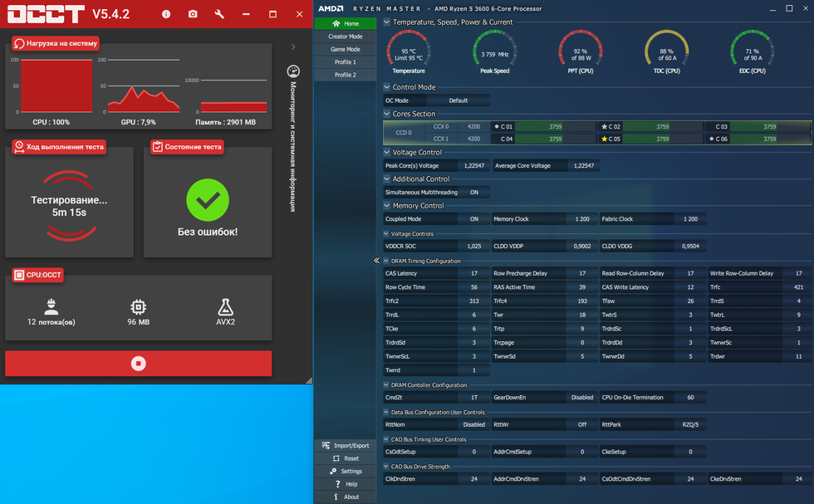This screenshot has height=504, width=814.
Task: Click the OCCT info icon in title bar
Action: (x=166, y=14)
